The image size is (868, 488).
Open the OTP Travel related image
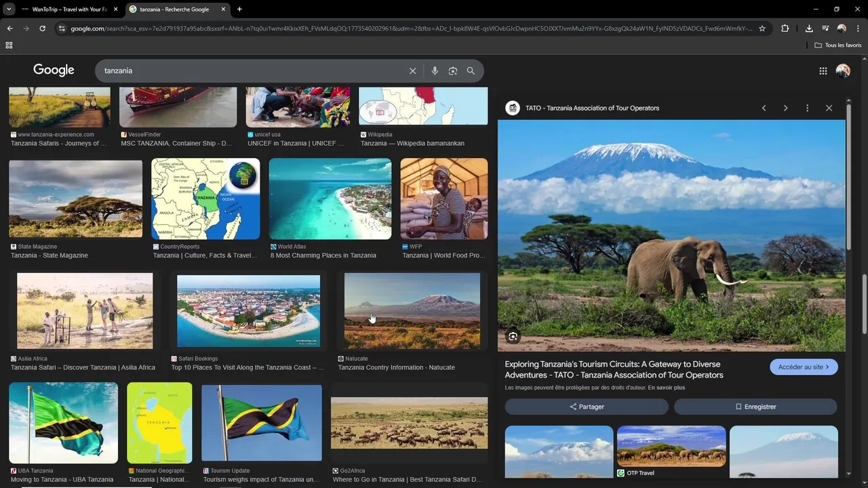671,446
